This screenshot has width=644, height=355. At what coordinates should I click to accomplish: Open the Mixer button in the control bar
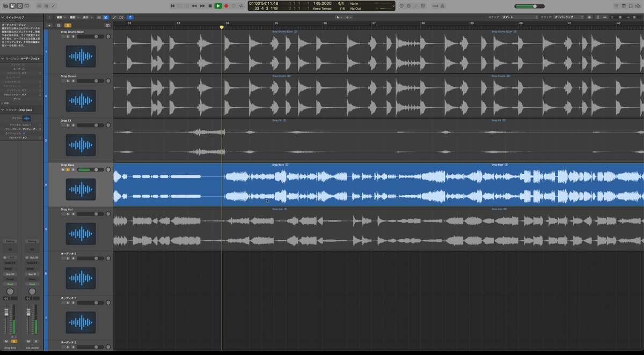[x=46, y=6]
